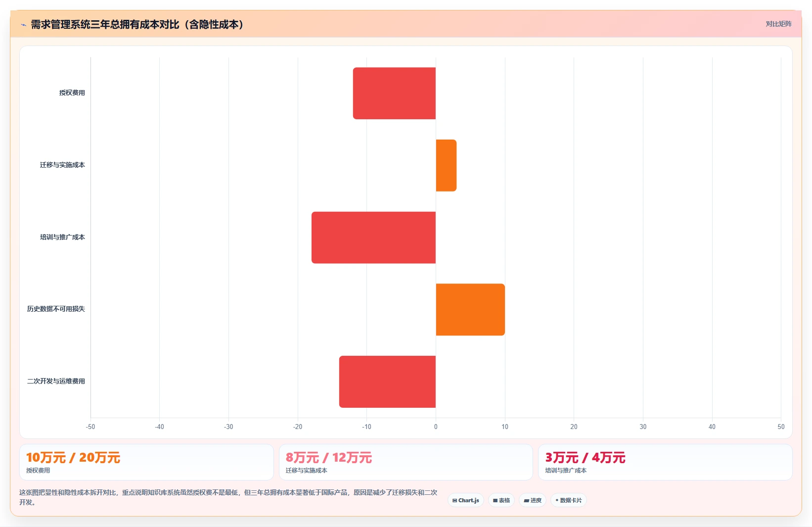Click the red 授权费用 bar
This screenshot has height=527, width=812.
pos(394,93)
